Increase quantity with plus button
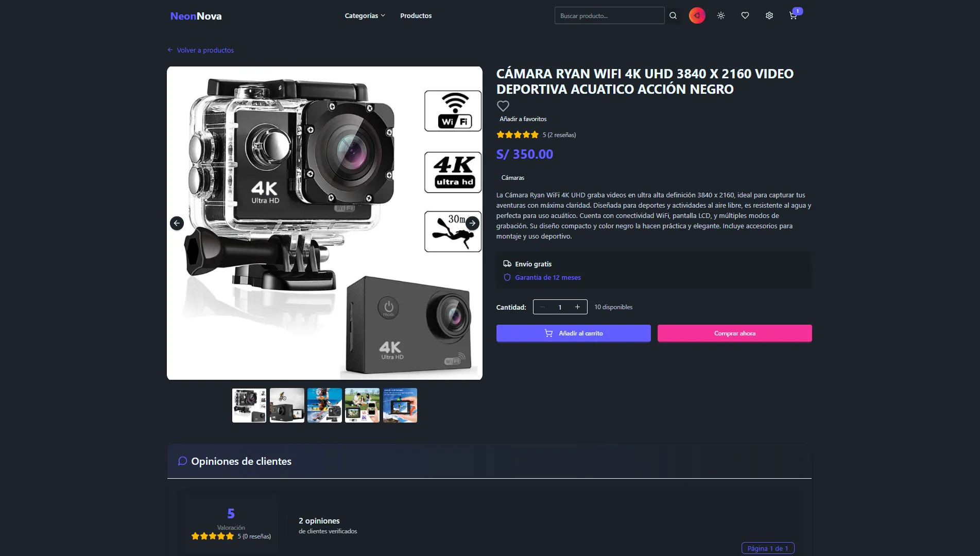Viewport: 980px width, 556px height. point(577,307)
